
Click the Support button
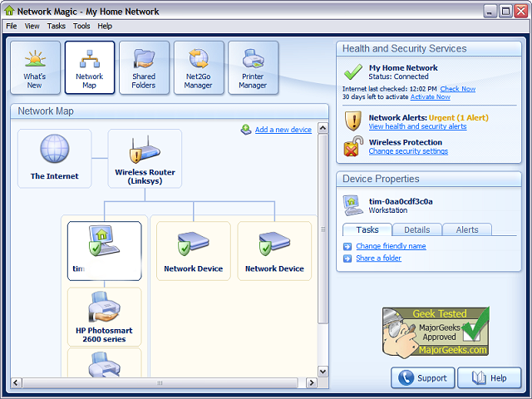click(x=423, y=377)
